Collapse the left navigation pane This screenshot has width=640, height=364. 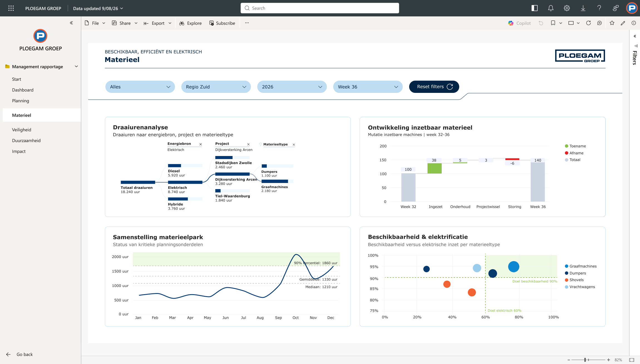click(x=71, y=23)
